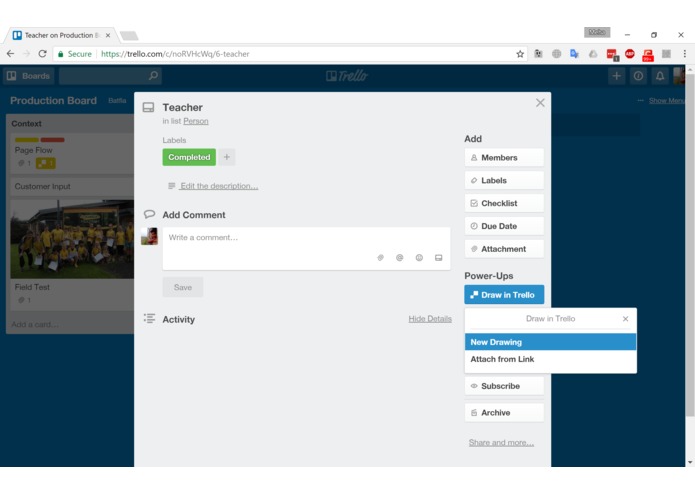This screenshot has width=695, height=494.
Task: Click the Show Menu link
Action: [667, 101]
